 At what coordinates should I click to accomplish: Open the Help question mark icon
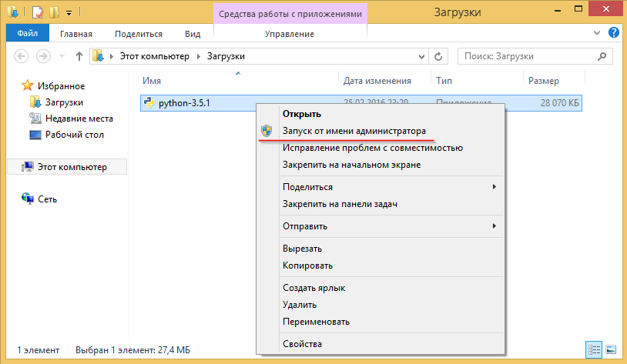(x=614, y=32)
